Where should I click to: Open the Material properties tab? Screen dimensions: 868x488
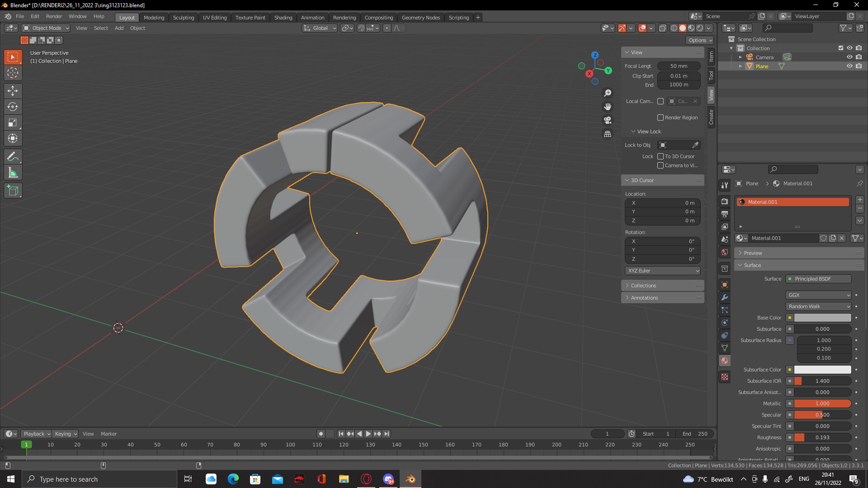coord(725,361)
